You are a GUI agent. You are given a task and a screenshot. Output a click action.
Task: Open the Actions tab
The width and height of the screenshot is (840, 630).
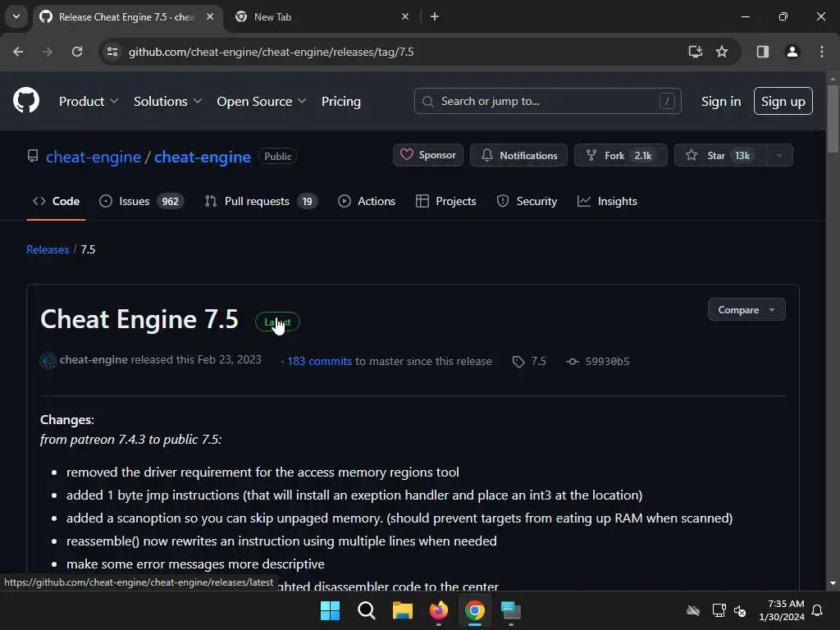[367, 201]
